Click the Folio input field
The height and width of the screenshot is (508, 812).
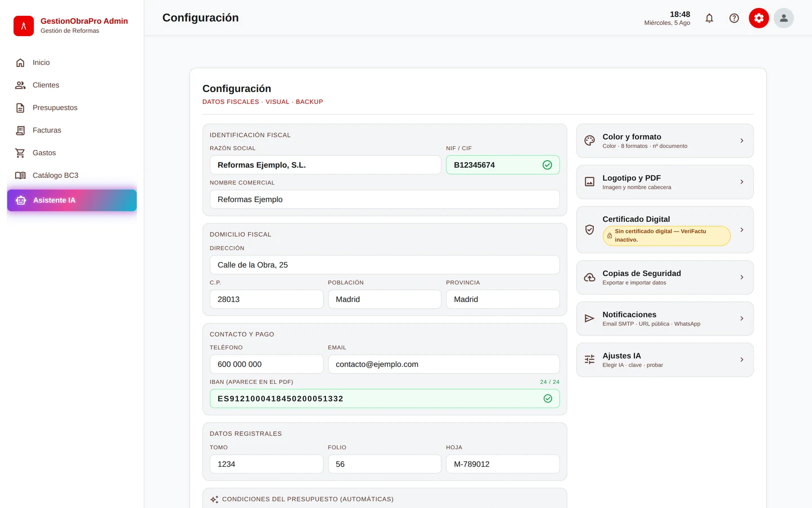[385, 464]
